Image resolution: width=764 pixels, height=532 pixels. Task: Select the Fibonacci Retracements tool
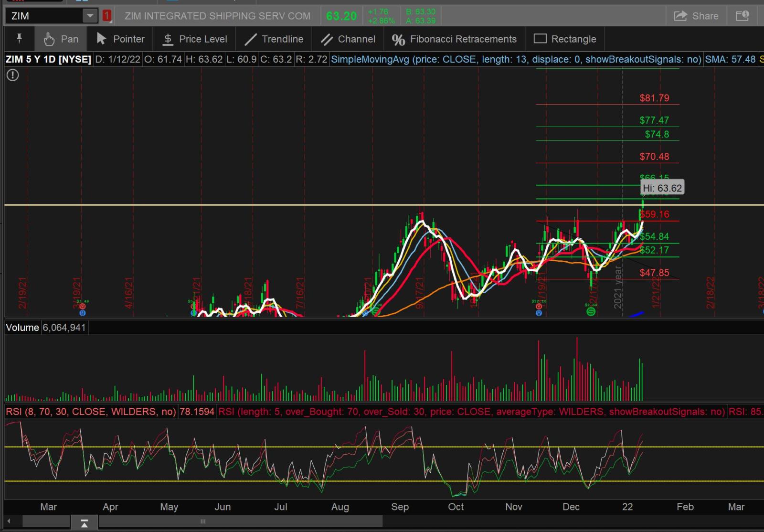pyautogui.click(x=454, y=39)
